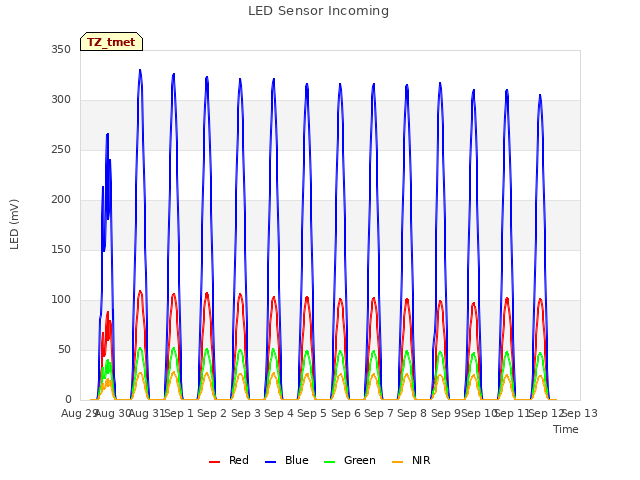Viewport: 640px width, 480px height.
Task: Click the 200 y-axis tick label
Action: coord(61,200)
